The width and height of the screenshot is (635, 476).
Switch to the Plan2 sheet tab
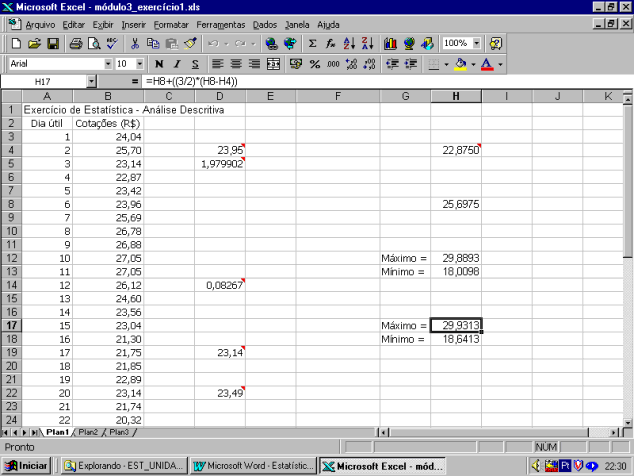click(88, 432)
